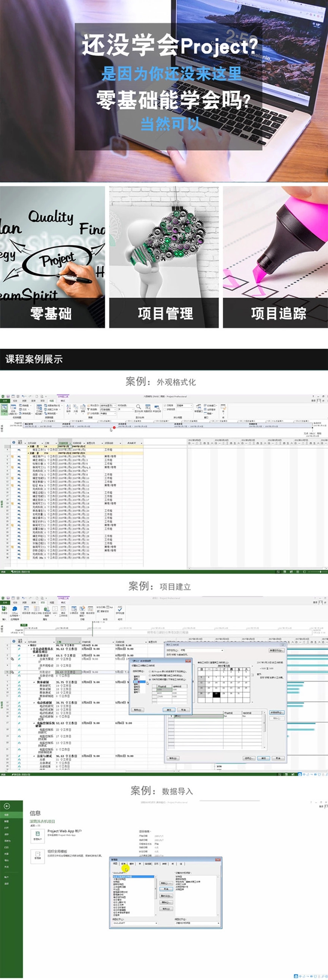Select the third specific working times radio option

(150, 679)
